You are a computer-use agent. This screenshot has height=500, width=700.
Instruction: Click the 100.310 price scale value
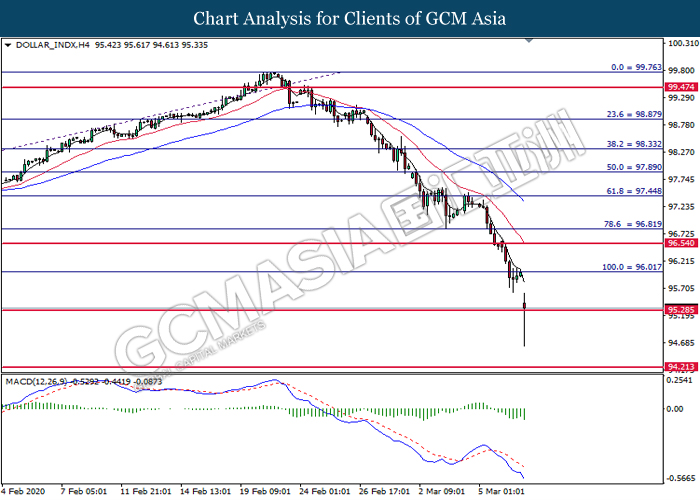683,43
